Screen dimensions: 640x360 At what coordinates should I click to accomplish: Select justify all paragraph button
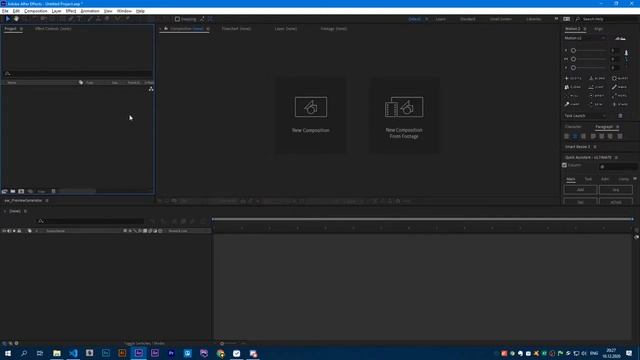pos(620,136)
